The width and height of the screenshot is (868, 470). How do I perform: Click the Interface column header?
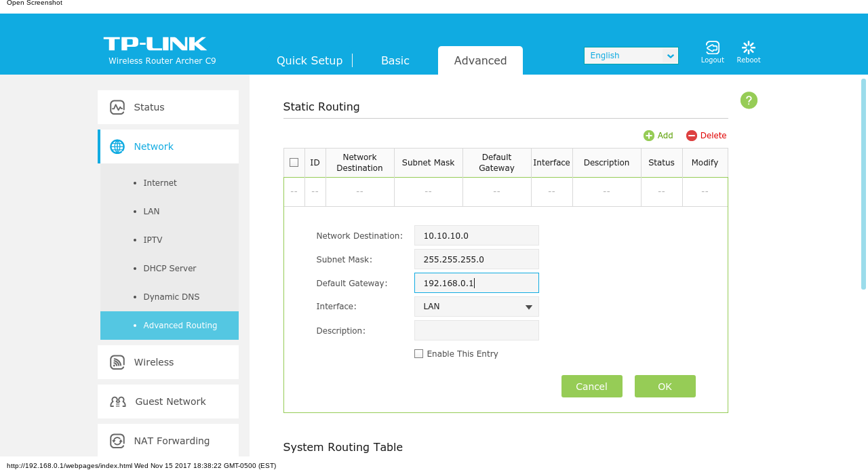[552, 163]
